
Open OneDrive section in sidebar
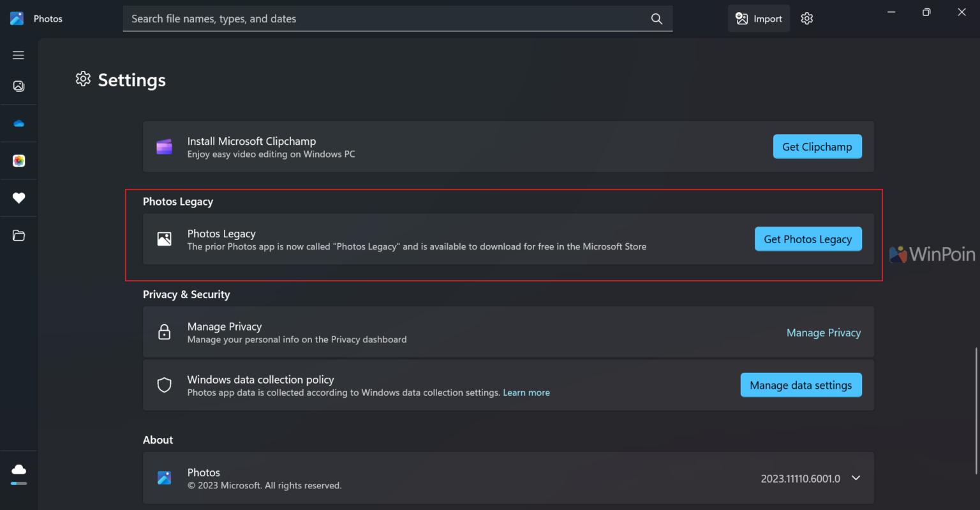click(x=19, y=124)
